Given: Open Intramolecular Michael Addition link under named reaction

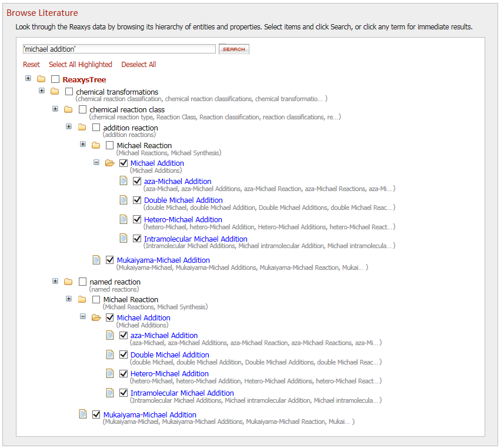Looking at the screenshot, I should coord(182,393).
